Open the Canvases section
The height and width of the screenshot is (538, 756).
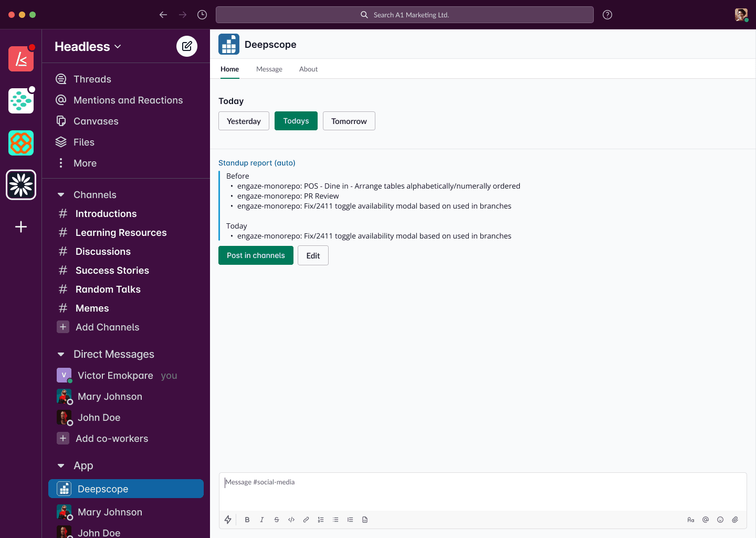[96, 121]
